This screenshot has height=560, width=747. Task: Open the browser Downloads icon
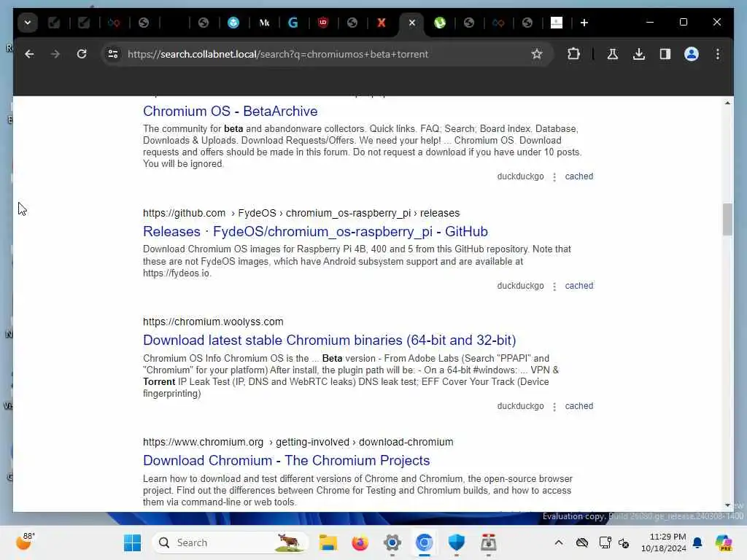click(639, 54)
